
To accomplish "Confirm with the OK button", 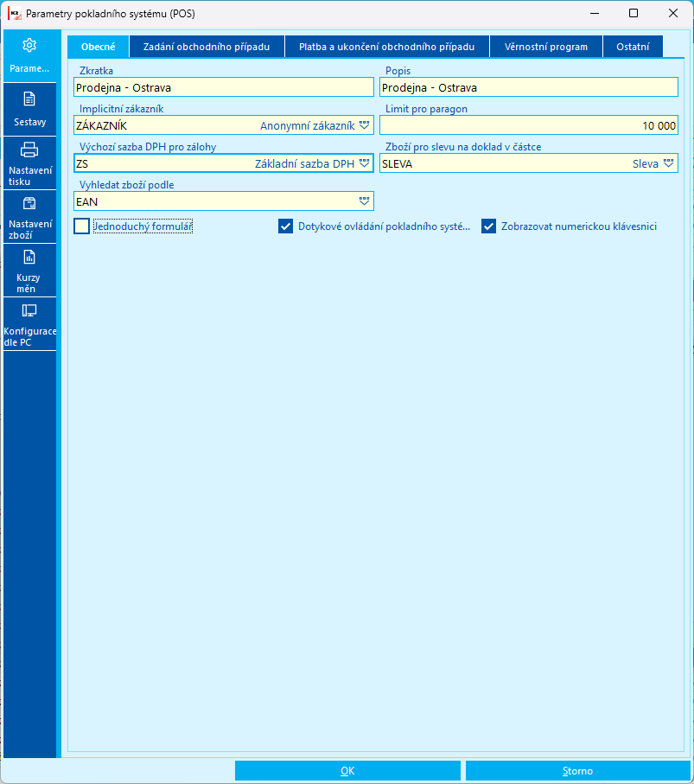I will click(347, 770).
